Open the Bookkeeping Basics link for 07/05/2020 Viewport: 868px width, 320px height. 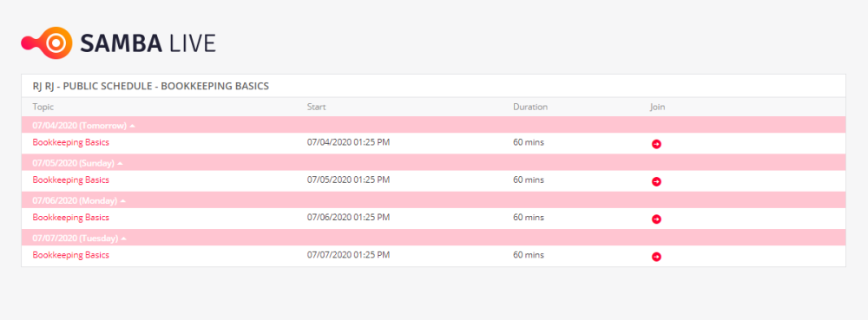tap(71, 180)
